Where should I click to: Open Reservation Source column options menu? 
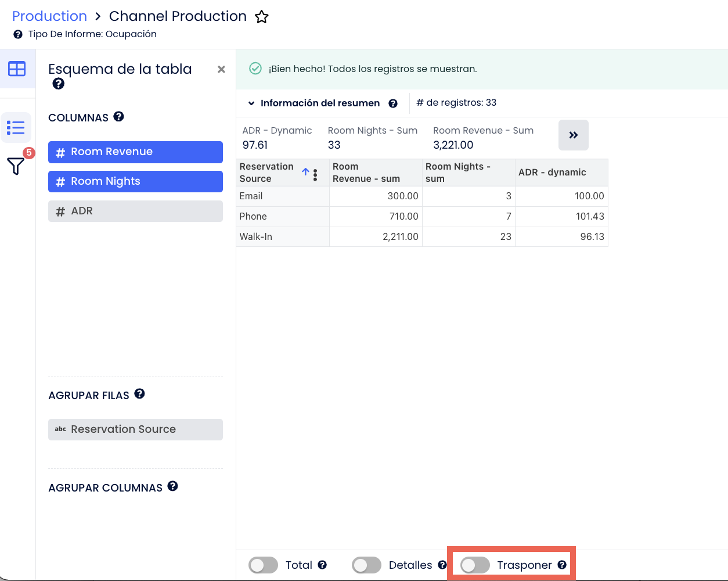point(315,174)
